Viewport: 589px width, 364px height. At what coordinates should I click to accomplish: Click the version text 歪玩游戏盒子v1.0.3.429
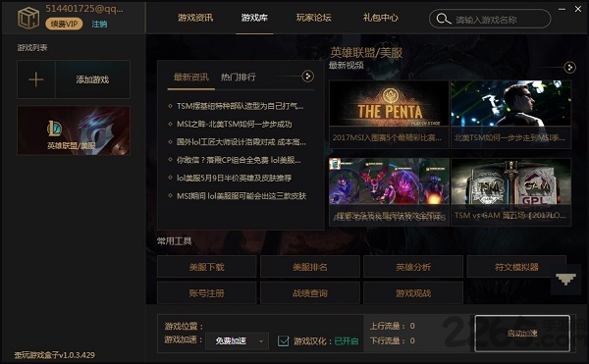(54, 355)
